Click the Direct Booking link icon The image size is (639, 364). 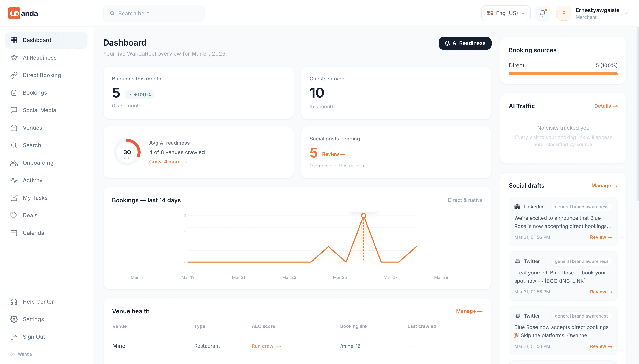pos(14,75)
